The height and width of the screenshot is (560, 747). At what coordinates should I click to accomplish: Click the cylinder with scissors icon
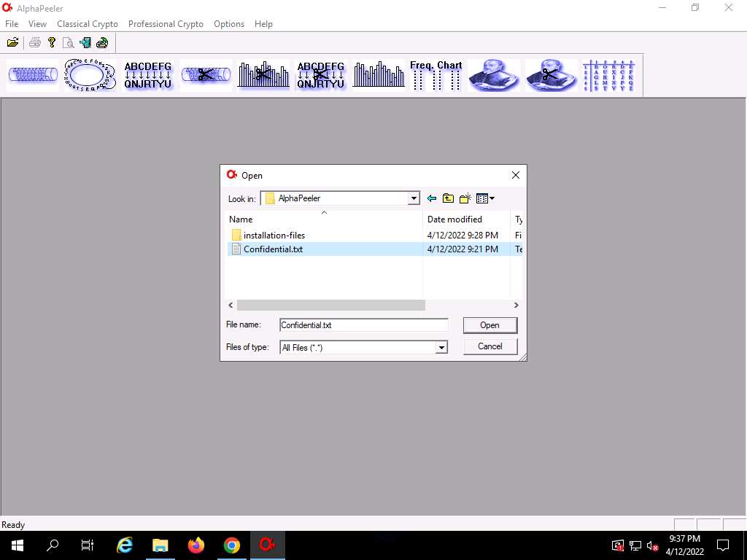[x=206, y=76]
